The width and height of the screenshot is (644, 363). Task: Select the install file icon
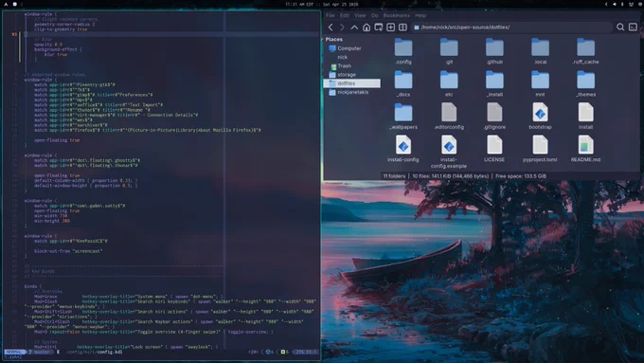(x=585, y=113)
